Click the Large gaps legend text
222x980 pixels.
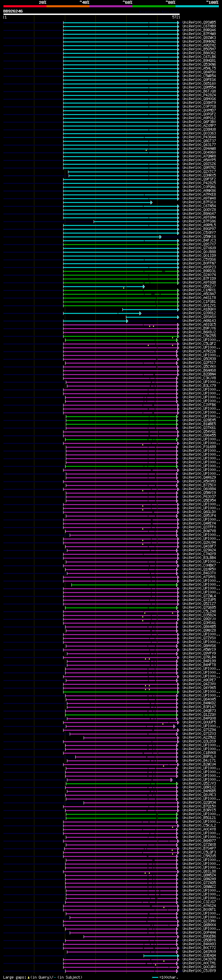(x=42, y=977)
